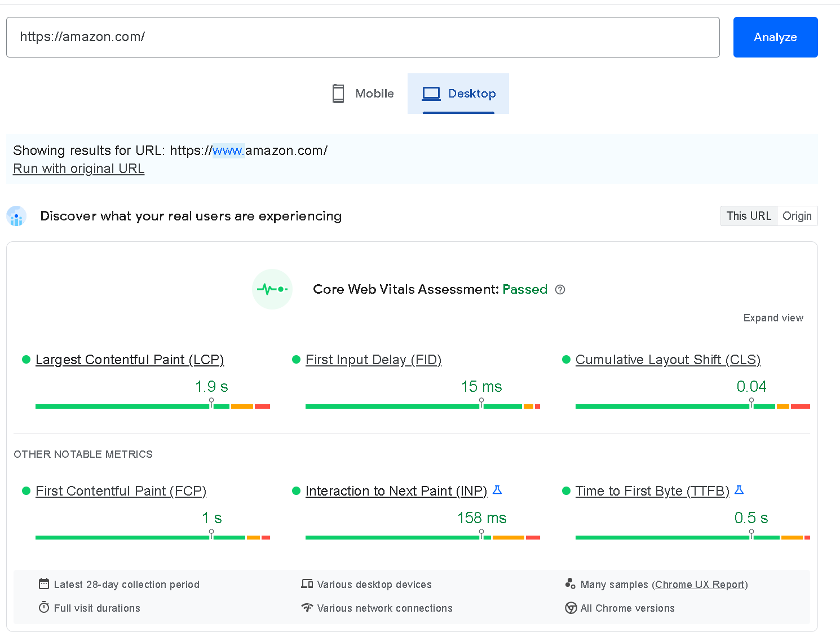
Task: Click the experimental flask icon beside INP
Action: 497,490
